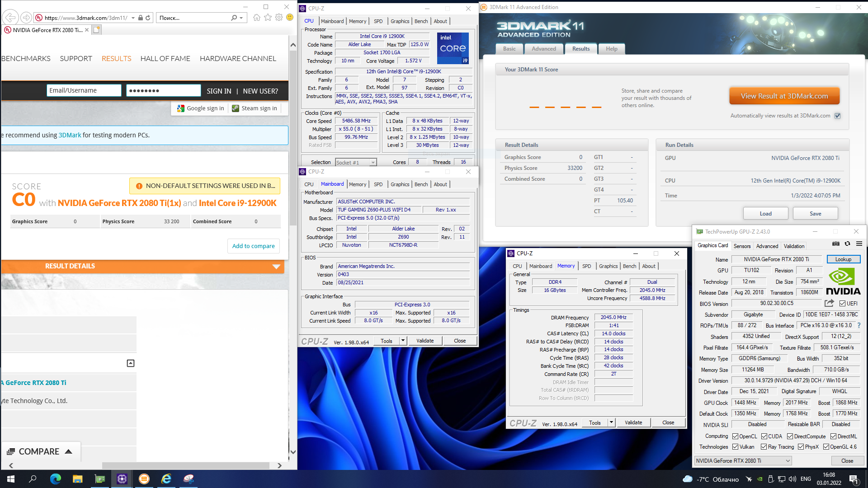The height and width of the screenshot is (488, 868).
Task: Expand the address bar URL dropdown arrow
Action: (133, 18)
